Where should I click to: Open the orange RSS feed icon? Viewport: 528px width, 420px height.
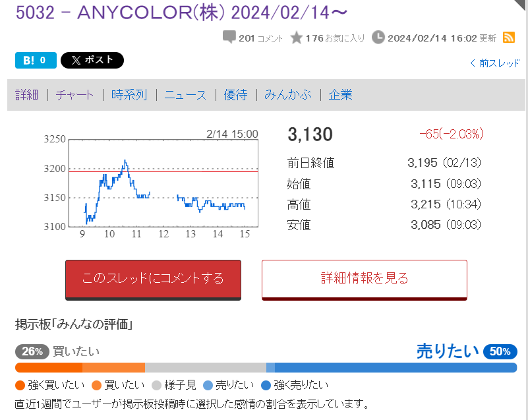click(x=508, y=38)
